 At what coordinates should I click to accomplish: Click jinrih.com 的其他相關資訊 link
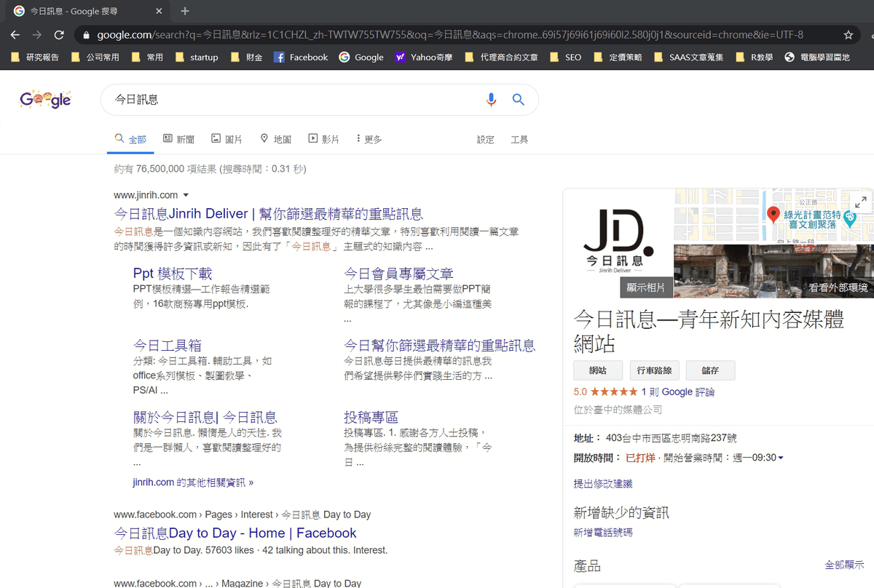click(193, 482)
